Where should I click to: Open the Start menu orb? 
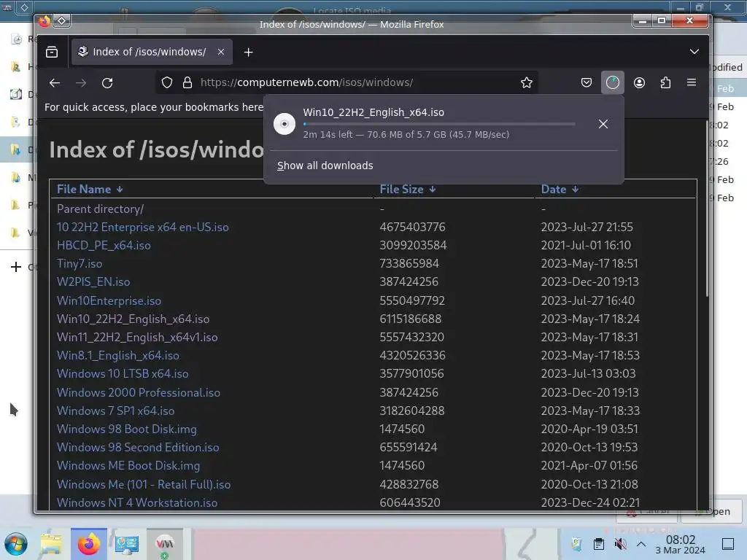tap(16, 544)
